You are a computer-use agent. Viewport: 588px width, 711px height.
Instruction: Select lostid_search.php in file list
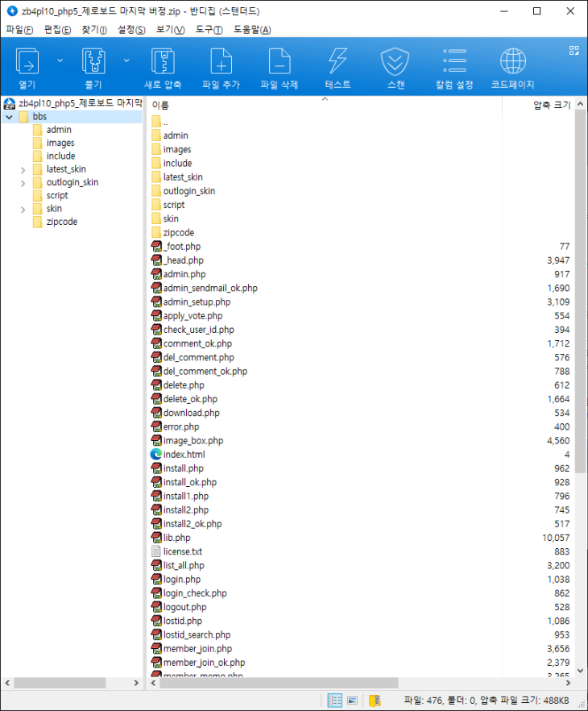pyautogui.click(x=197, y=635)
